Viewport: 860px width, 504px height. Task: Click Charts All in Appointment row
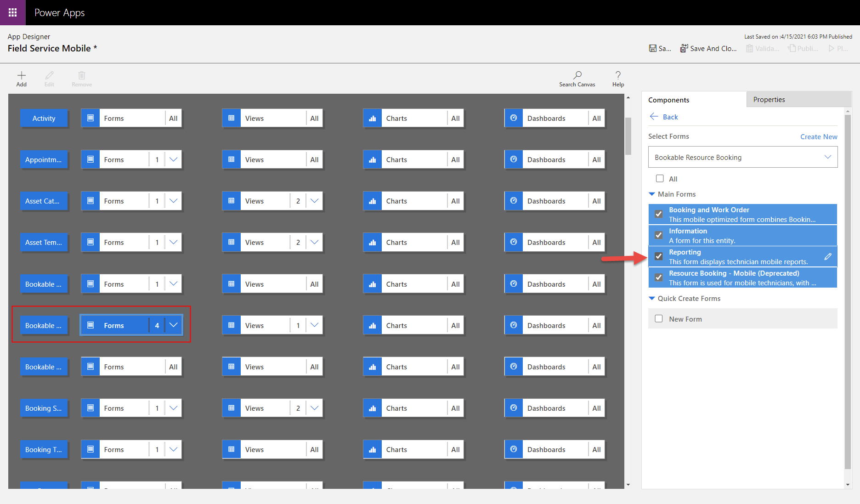pos(456,159)
